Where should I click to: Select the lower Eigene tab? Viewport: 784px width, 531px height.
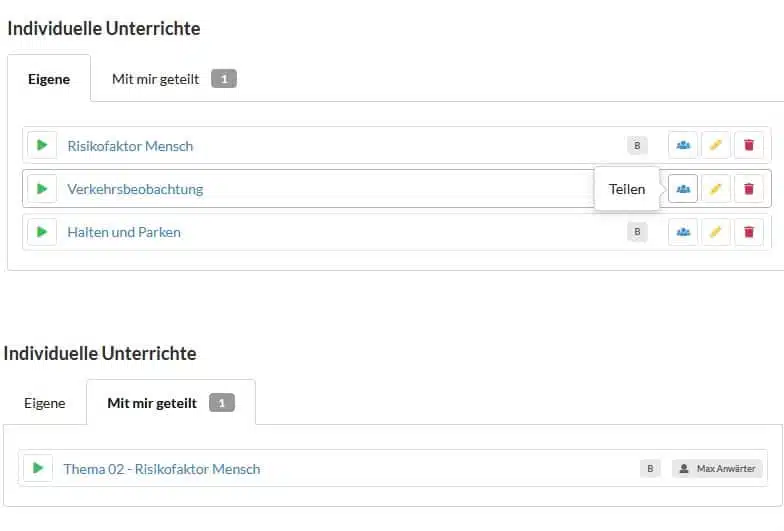[45, 403]
